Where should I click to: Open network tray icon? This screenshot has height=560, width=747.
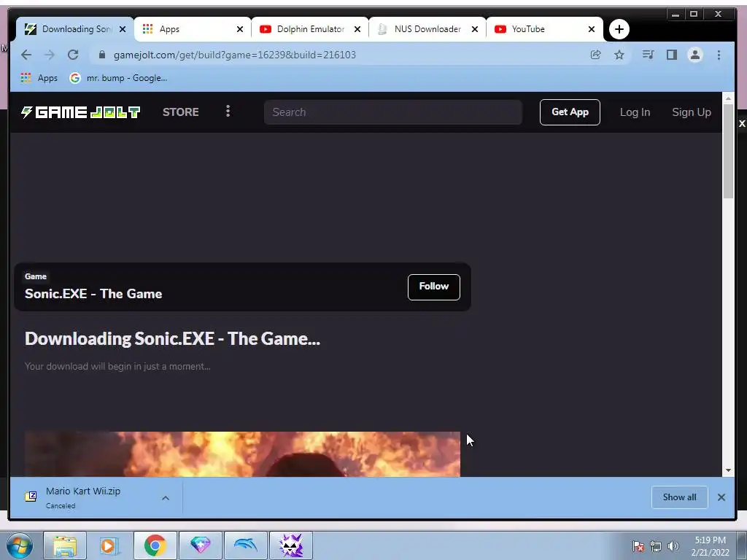656,546
